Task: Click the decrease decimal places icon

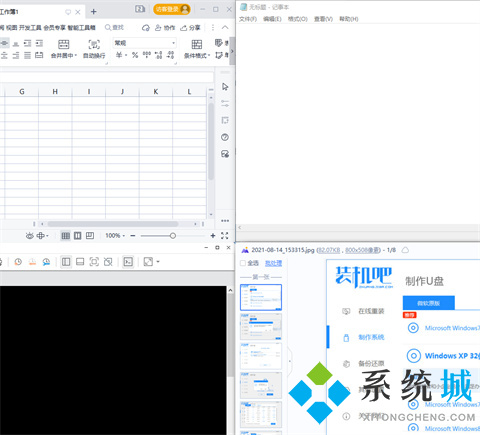Action: (170, 55)
